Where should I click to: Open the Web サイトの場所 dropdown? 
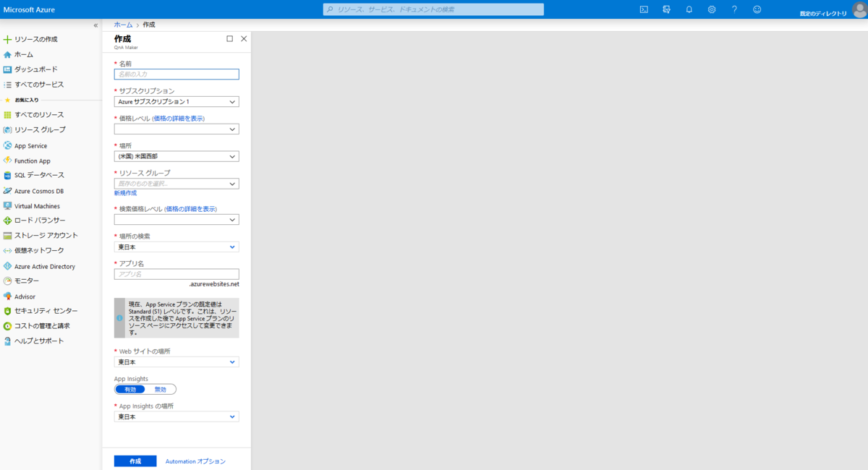click(176, 362)
